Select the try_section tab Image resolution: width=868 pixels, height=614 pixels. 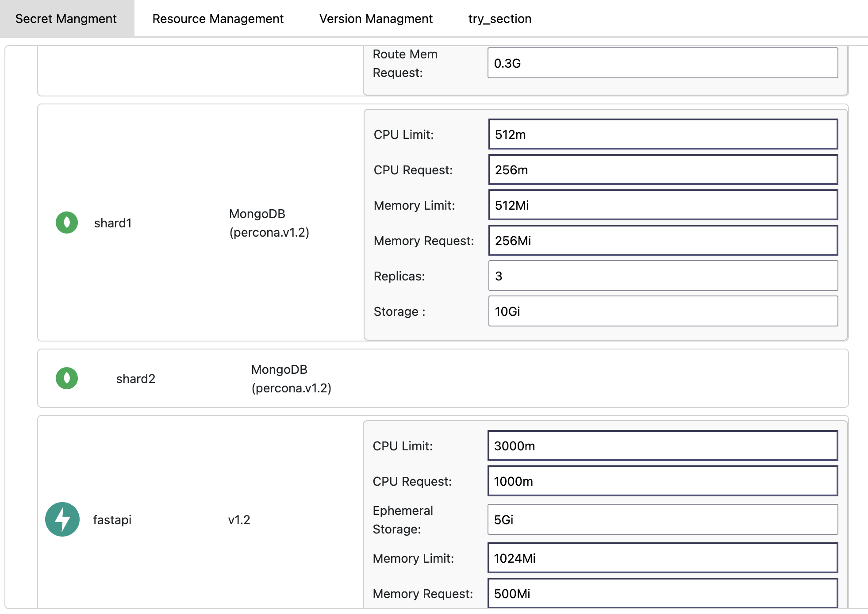tap(499, 19)
